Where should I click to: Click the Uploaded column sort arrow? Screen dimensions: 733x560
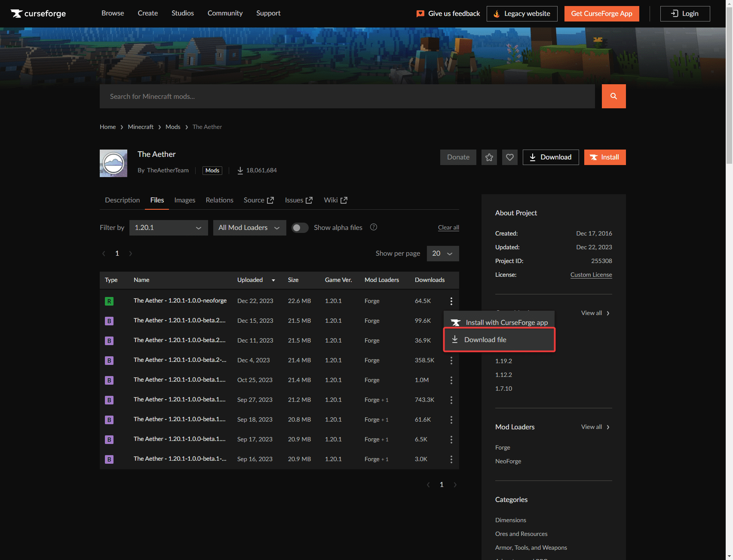(x=273, y=280)
